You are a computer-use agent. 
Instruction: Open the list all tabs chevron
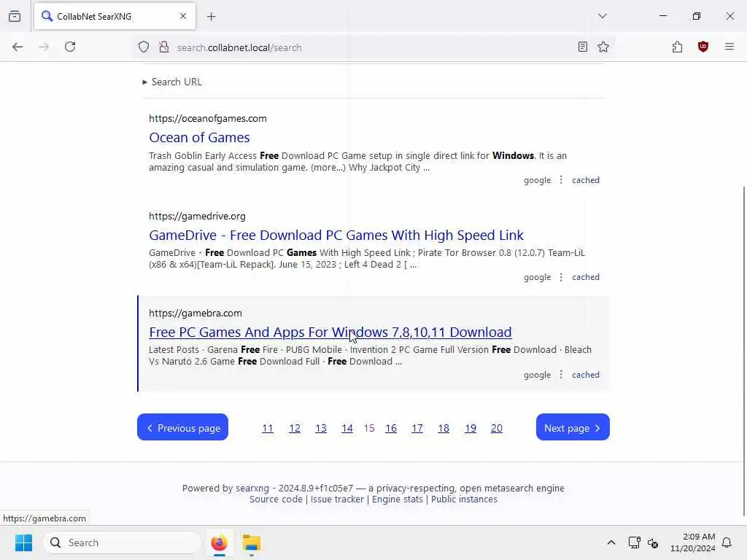tap(603, 16)
